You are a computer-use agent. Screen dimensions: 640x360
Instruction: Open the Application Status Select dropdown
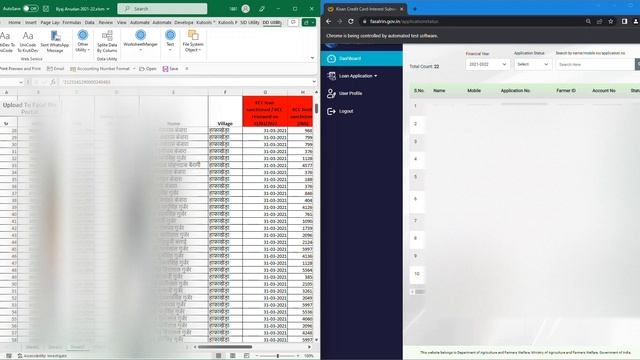pyautogui.click(x=533, y=64)
